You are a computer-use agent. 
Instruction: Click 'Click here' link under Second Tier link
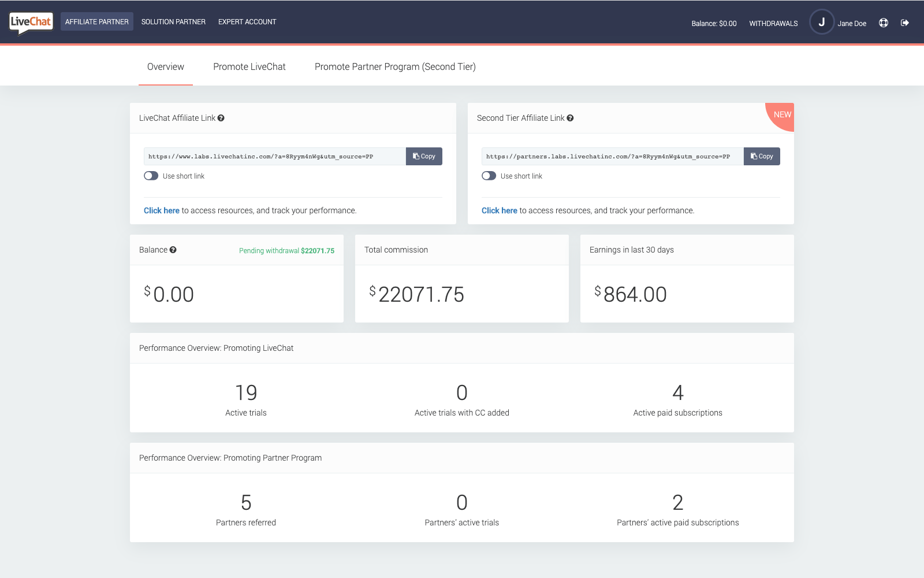pyautogui.click(x=500, y=210)
